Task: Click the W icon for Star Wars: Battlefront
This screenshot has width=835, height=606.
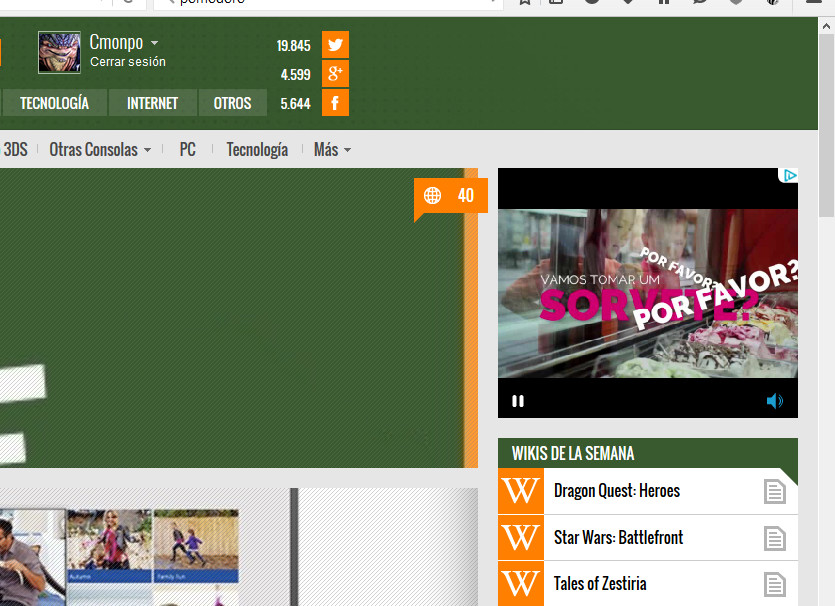Action: [521, 537]
